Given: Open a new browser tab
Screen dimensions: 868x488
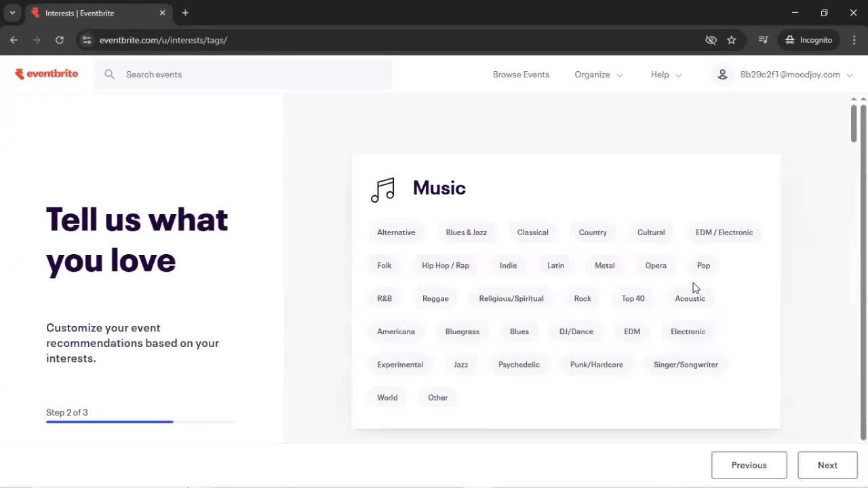Looking at the screenshot, I should 185,13.
